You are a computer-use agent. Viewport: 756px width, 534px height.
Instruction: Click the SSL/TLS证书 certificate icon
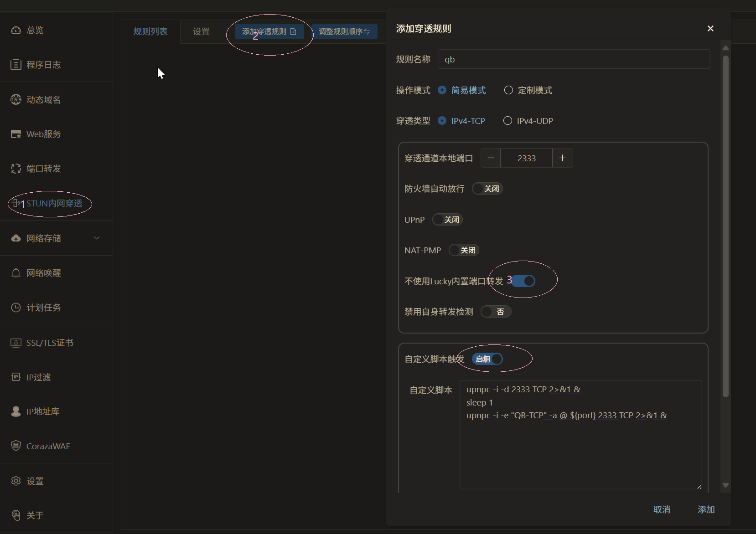pos(16,343)
